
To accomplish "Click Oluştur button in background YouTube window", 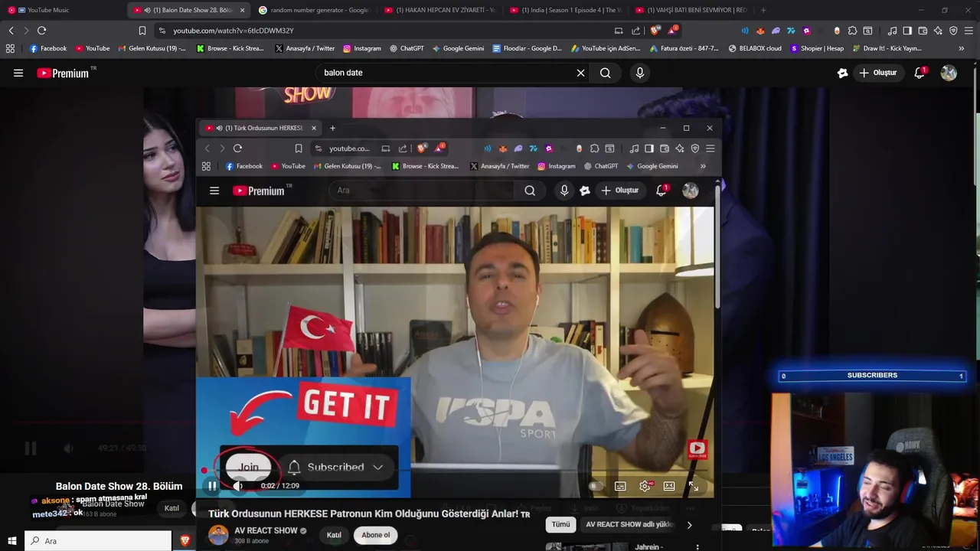I will 877,73.
